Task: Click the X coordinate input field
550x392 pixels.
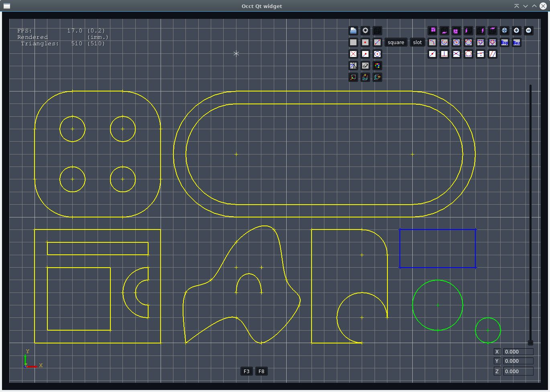Action: (x=518, y=351)
